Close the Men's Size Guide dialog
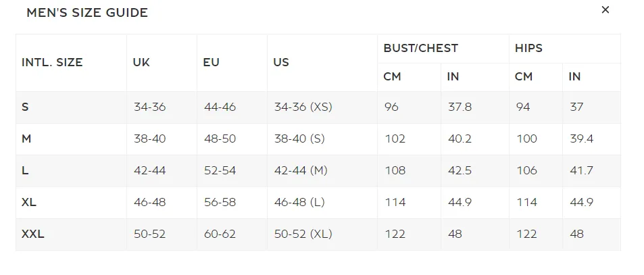The image size is (644, 275). tap(605, 10)
